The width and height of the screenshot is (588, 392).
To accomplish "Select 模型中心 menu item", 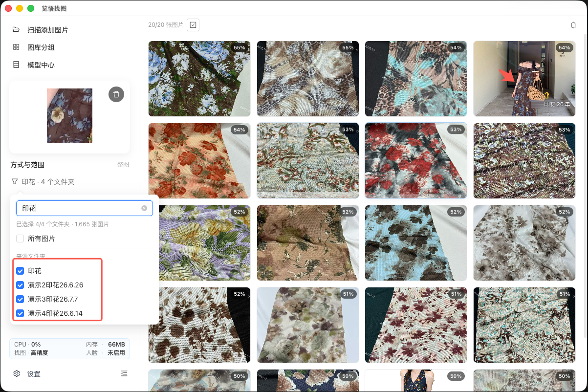I will [41, 65].
